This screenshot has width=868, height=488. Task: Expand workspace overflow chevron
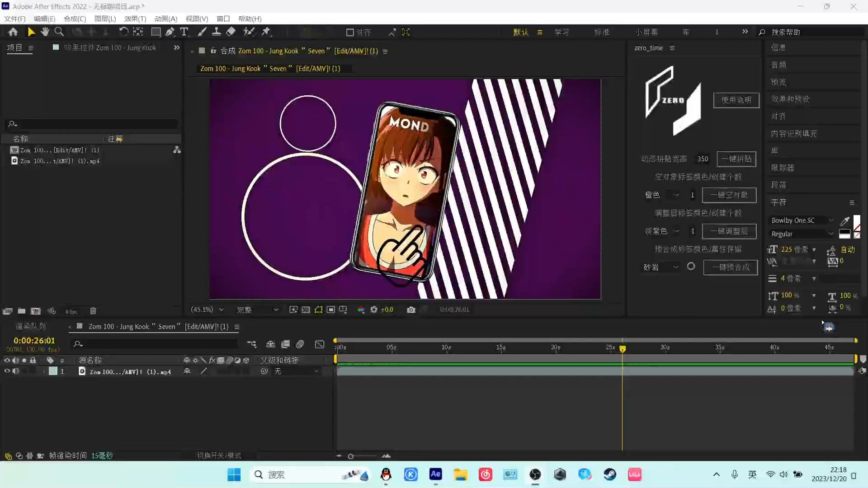(745, 32)
